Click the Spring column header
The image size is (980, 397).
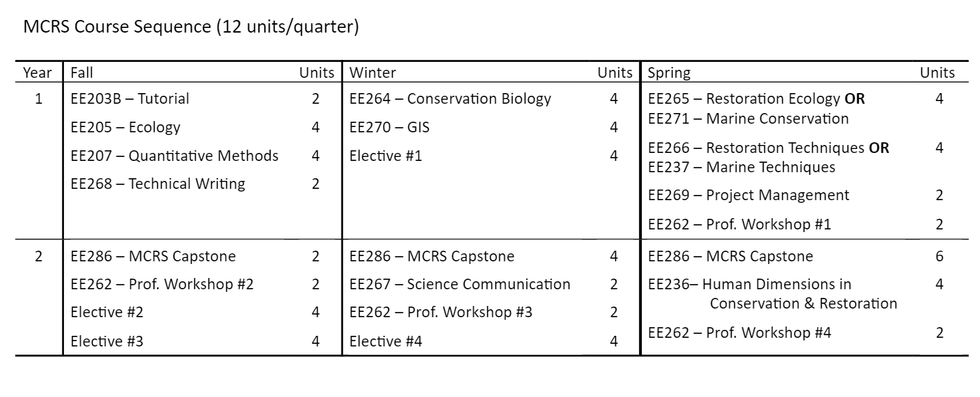(x=669, y=72)
